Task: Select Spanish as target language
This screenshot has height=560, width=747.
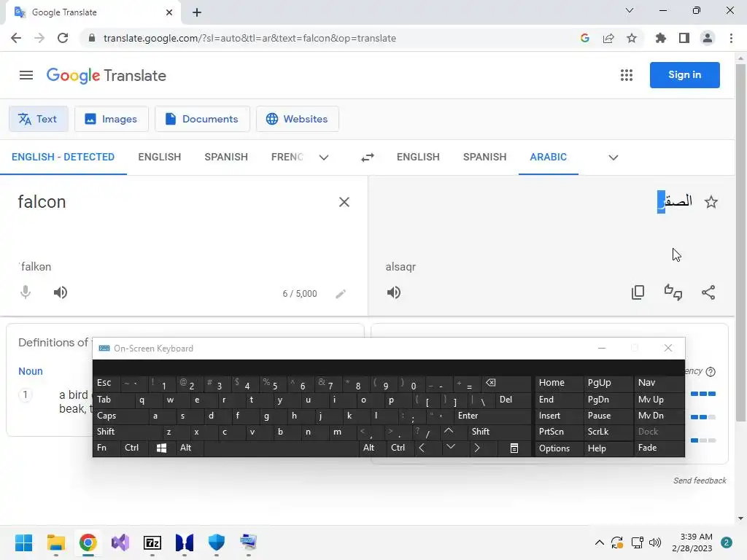Action: tap(484, 157)
